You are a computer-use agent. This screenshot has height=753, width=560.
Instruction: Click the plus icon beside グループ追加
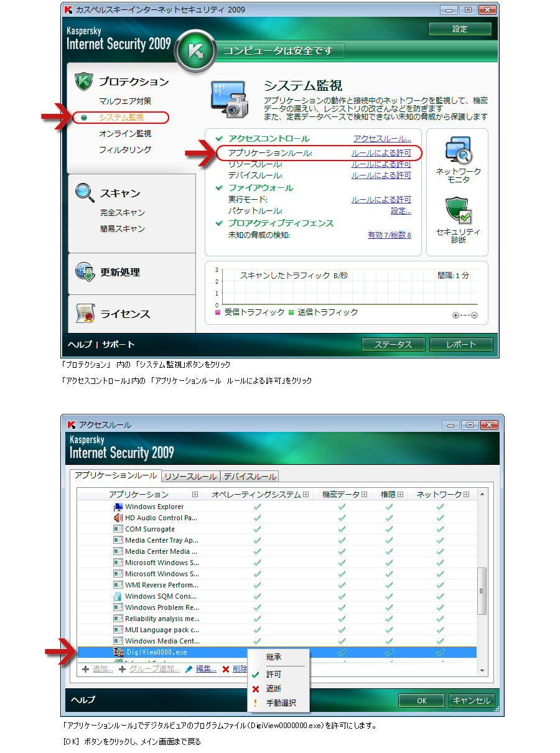pyautogui.click(x=123, y=669)
